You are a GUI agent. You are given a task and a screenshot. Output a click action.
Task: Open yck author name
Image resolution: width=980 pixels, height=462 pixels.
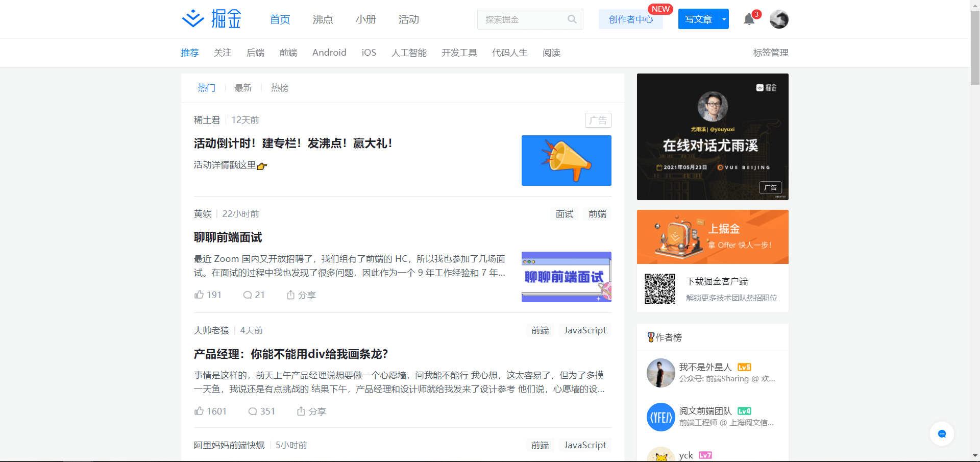tap(686, 455)
